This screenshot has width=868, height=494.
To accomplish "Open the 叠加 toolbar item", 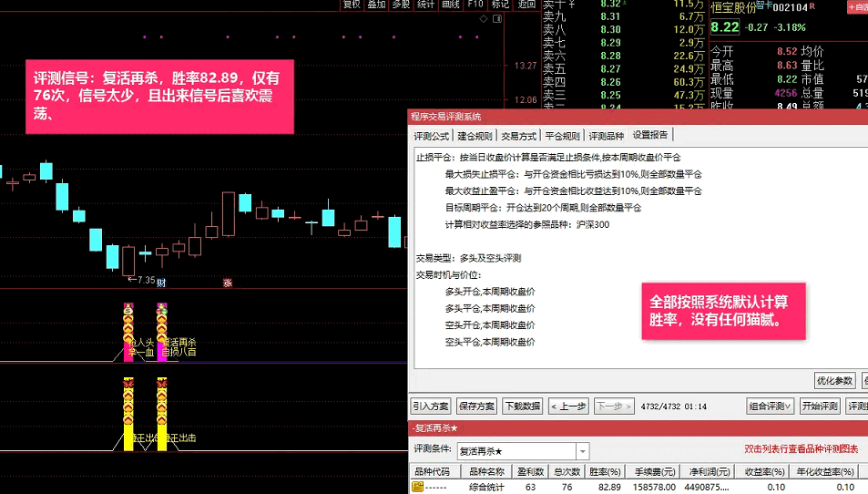I will coord(376,5).
